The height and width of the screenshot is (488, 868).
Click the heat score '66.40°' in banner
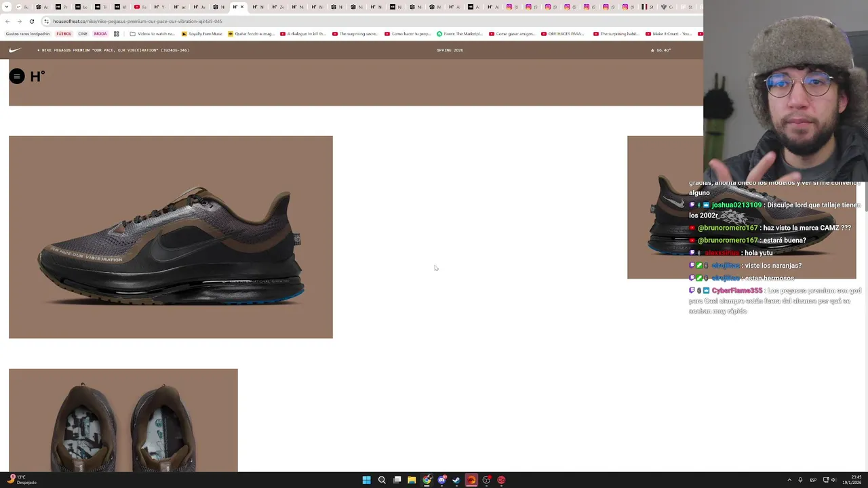pyautogui.click(x=660, y=50)
